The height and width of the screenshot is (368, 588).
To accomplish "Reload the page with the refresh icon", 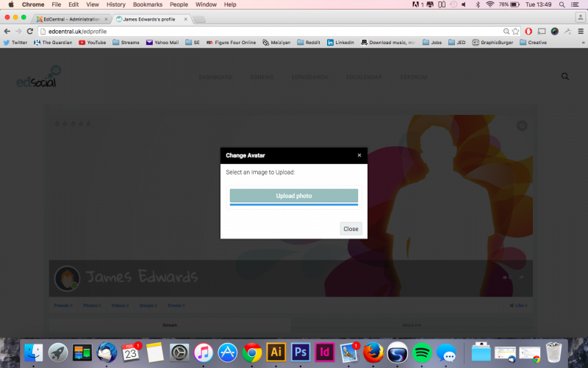I will tap(30, 32).
